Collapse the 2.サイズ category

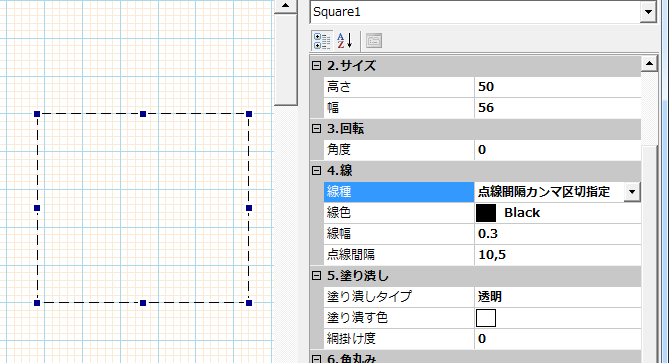click(316, 66)
